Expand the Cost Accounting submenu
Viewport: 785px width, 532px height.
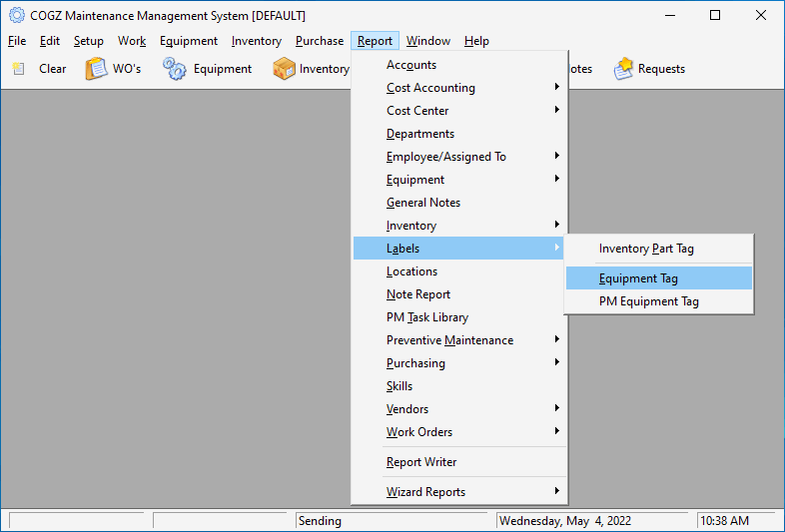pyautogui.click(x=459, y=88)
